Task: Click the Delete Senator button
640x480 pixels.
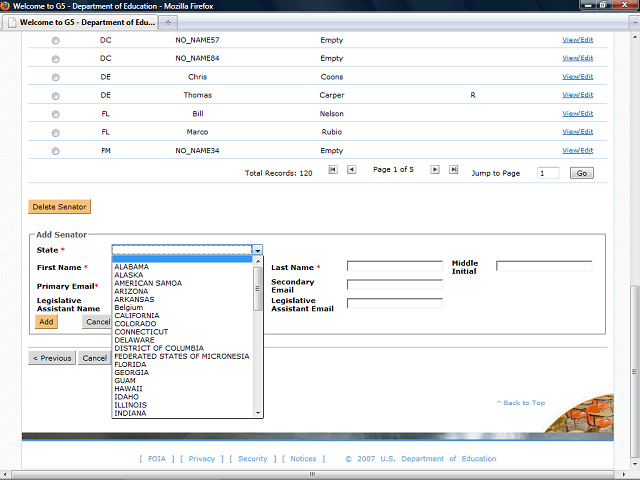Action: click(59, 207)
